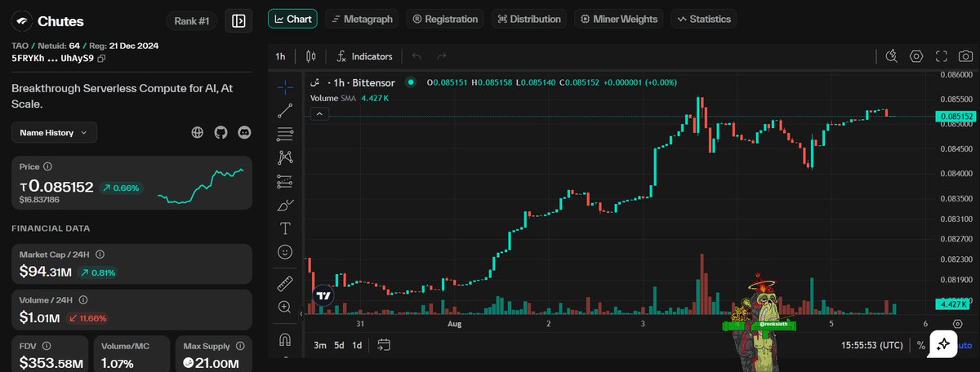This screenshot has height=372, width=980.
Task: Show FDV info icon
Action: pyautogui.click(x=47, y=346)
